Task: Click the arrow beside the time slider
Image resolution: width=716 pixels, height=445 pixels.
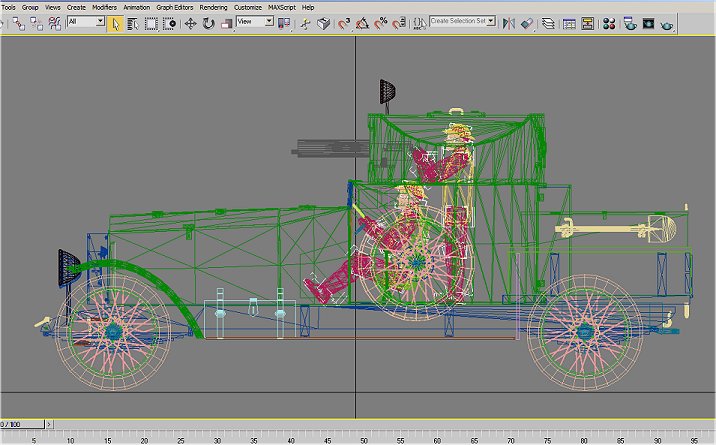Action: pos(49,424)
